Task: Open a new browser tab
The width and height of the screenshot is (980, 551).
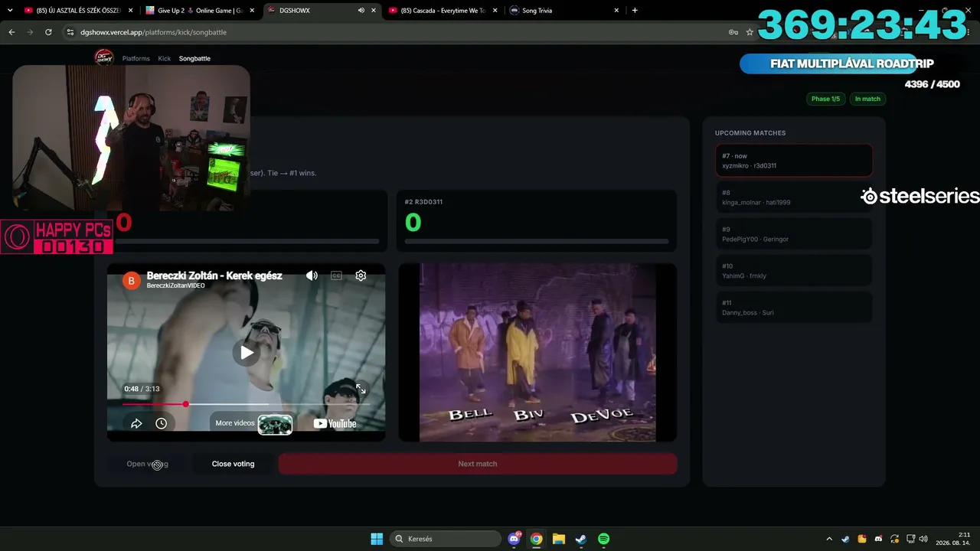Action: click(635, 11)
